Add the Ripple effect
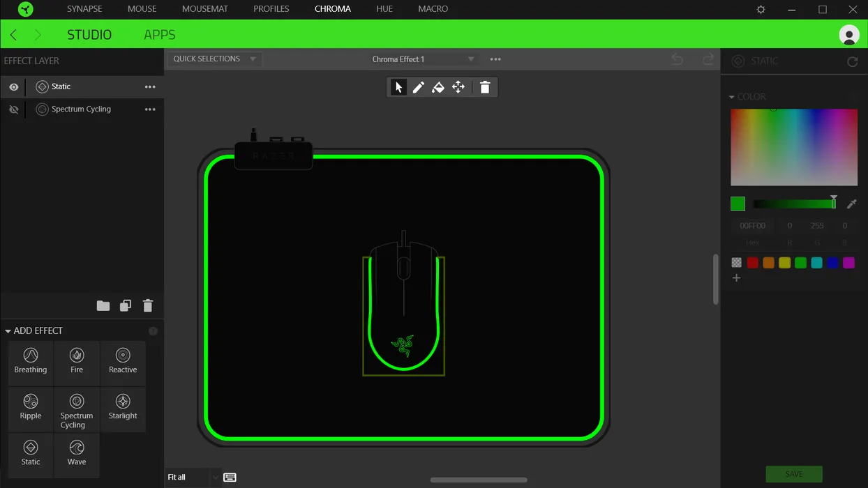This screenshot has width=868, height=488. click(x=31, y=409)
